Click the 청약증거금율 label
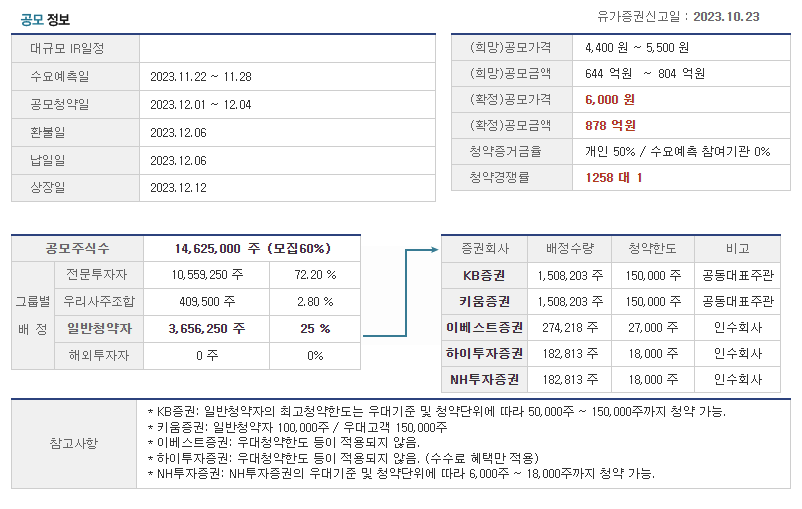Viewport: 802px width, 509px height. tap(505, 151)
